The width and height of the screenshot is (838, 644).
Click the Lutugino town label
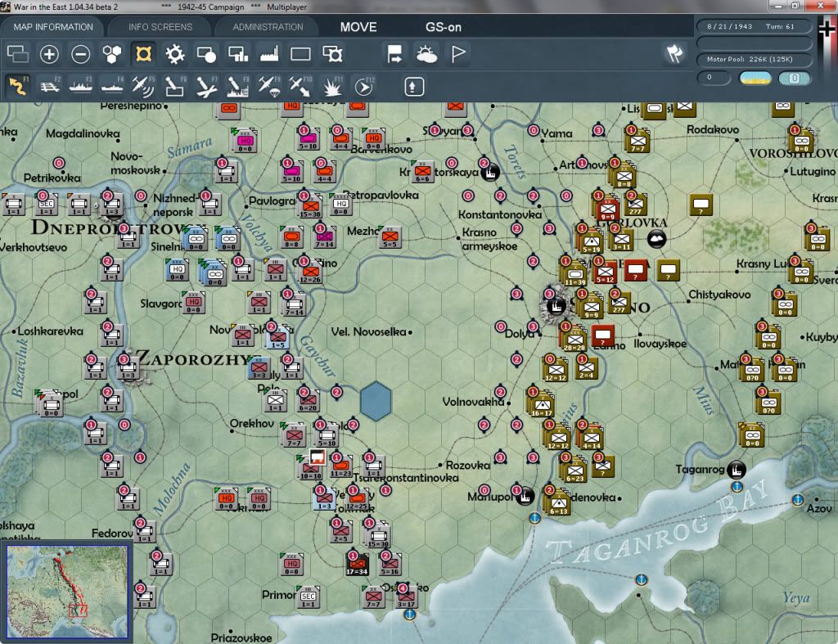click(x=813, y=171)
